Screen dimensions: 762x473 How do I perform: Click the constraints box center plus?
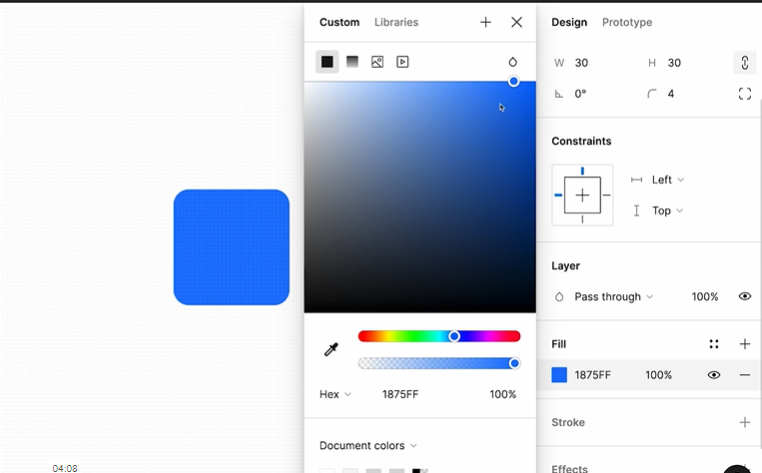[582, 195]
